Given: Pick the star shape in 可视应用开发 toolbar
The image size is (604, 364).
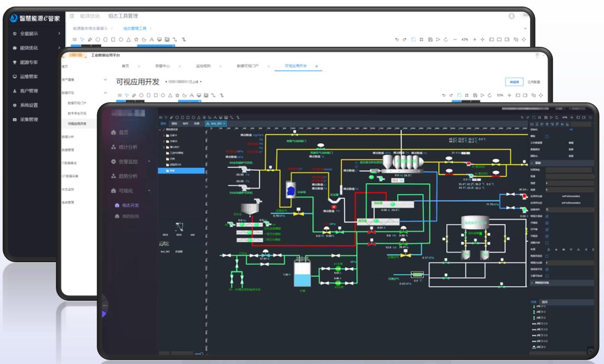Looking at the screenshot, I should pos(177,94).
